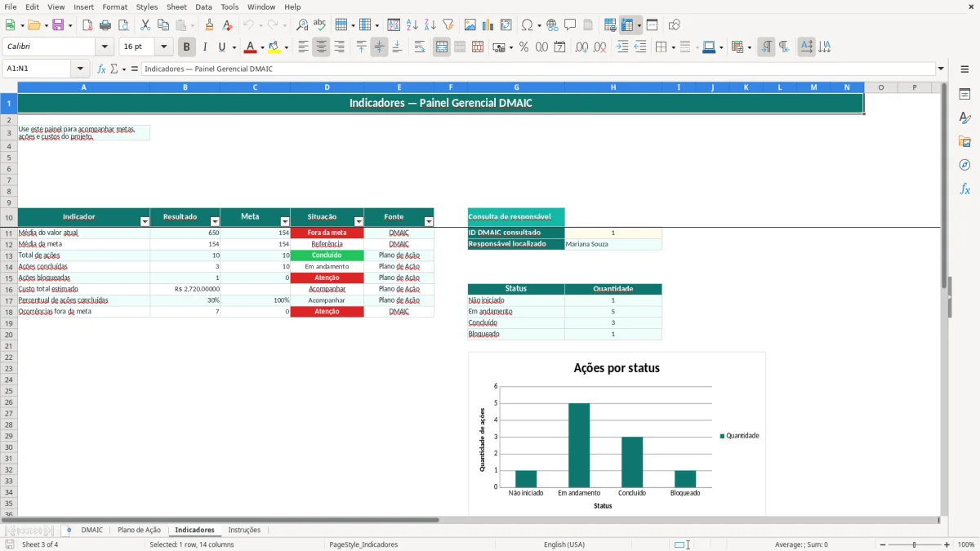Open the Sheet menu
The height and width of the screenshot is (551, 980).
click(x=176, y=7)
